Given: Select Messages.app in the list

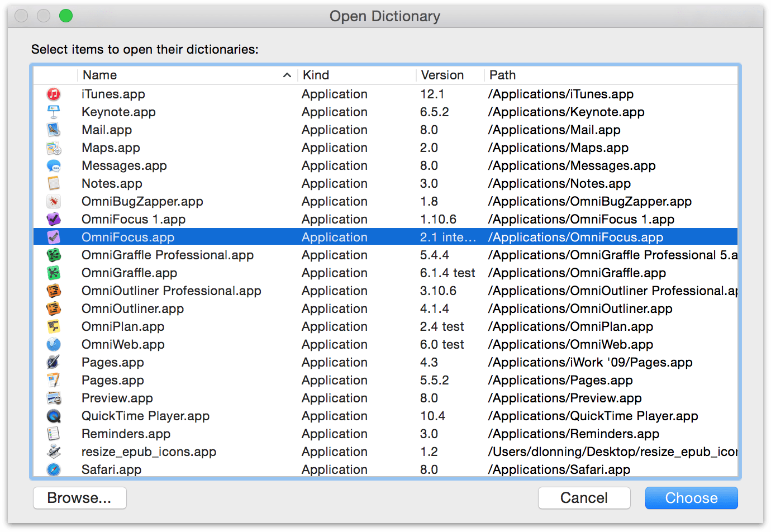Looking at the screenshot, I should coord(124,165).
